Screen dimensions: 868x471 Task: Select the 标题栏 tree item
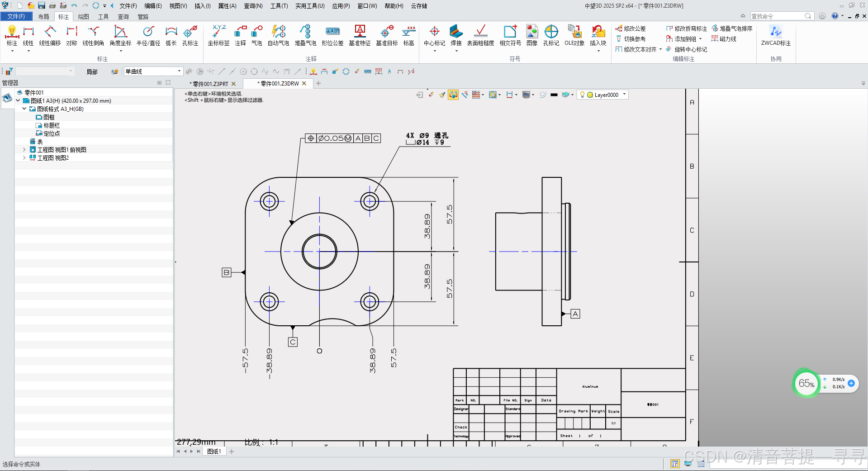tap(52, 125)
